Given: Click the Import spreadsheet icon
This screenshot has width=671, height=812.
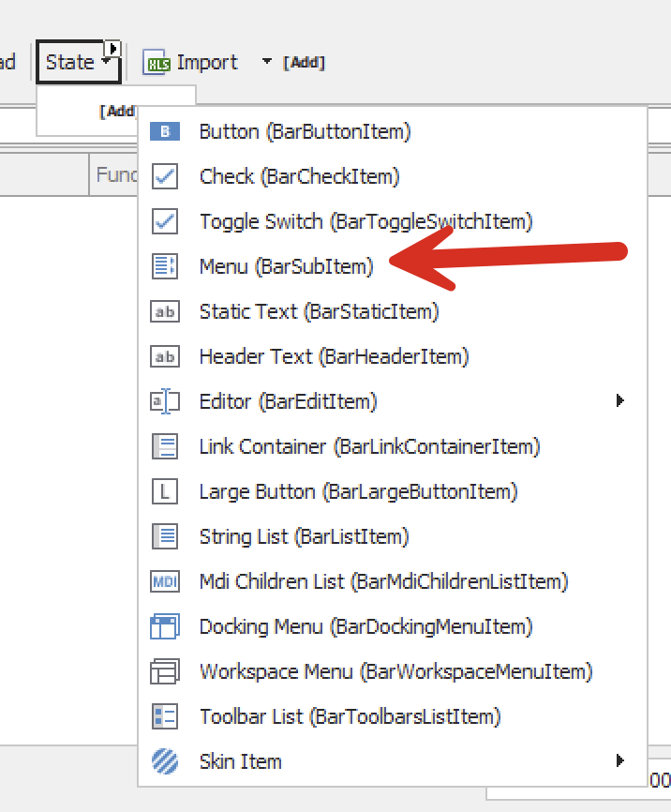Looking at the screenshot, I should click(x=156, y=63).
